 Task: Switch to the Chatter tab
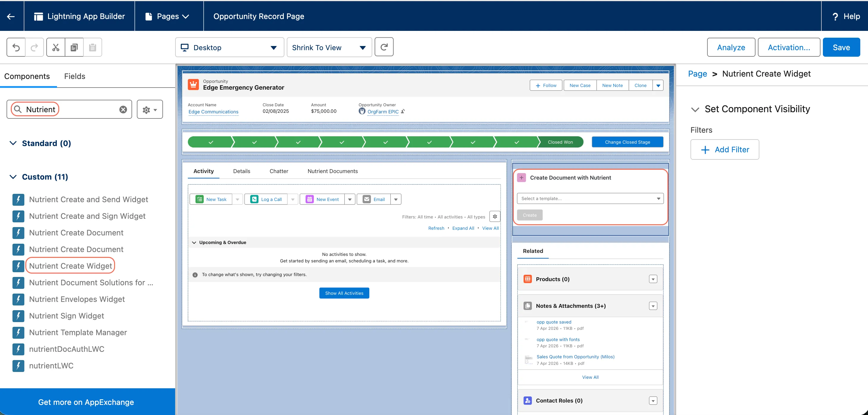pos(279,171)
